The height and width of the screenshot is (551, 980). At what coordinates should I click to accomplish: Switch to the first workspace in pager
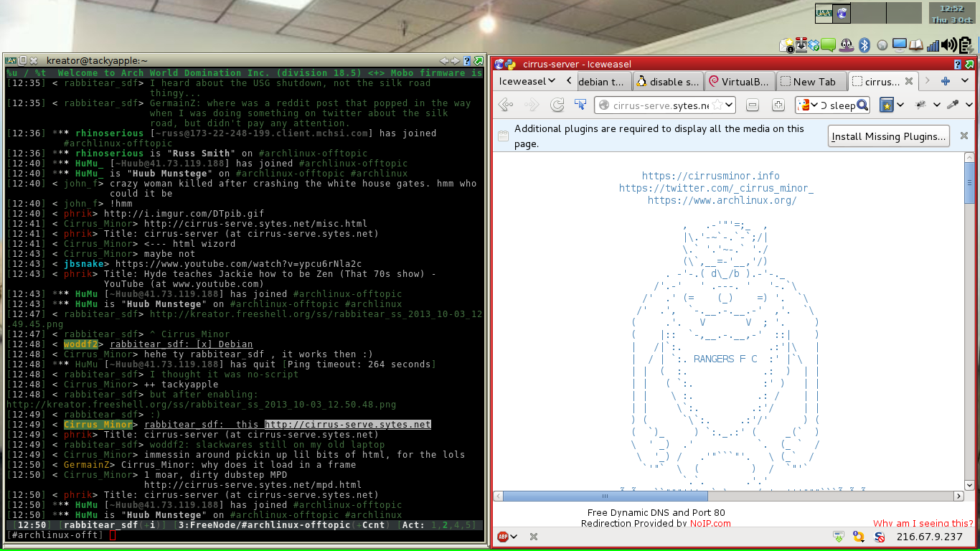(x=832, y=13)
